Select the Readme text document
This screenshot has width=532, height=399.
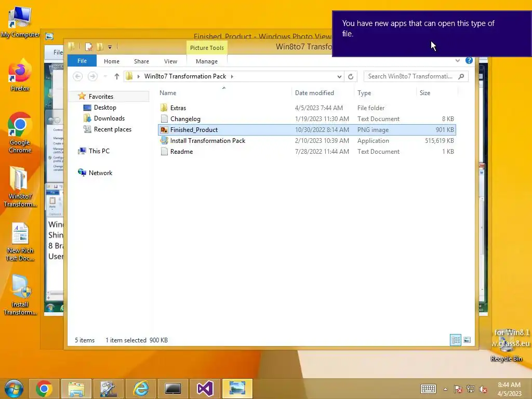coord(307,151)
